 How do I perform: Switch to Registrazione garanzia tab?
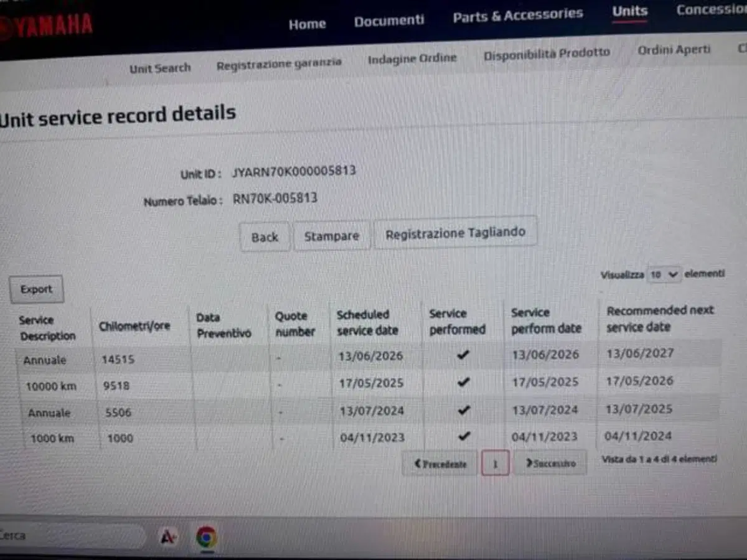point(279,63)
